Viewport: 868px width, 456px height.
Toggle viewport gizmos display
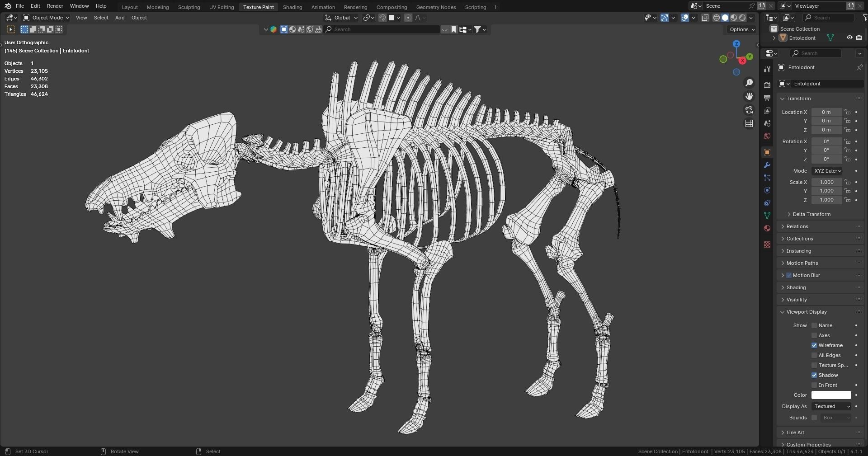tap(664, 18)
